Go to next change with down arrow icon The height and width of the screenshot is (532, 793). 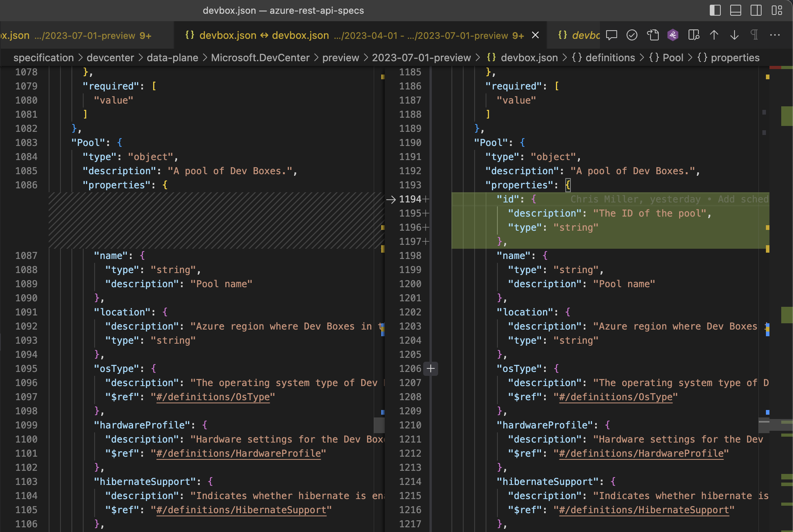point(735,35)
